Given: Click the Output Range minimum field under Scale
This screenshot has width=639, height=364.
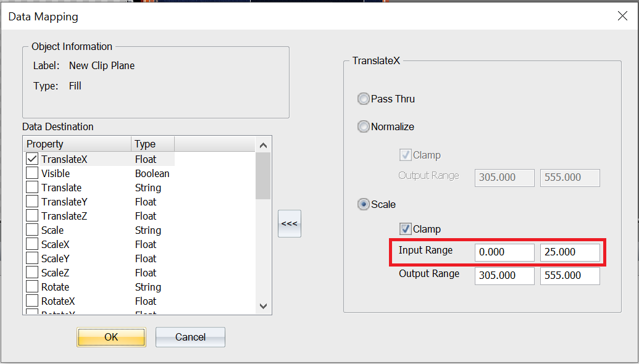Looking at the screenshot, I should click(x=504, y=276).
